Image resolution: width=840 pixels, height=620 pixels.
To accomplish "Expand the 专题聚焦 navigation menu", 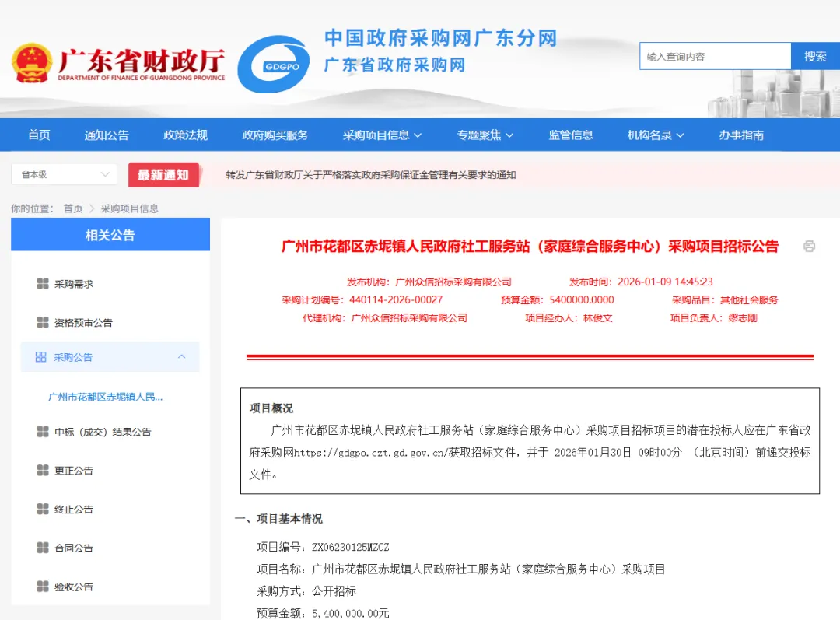I will pyautogui.click(x=485, y=135).
